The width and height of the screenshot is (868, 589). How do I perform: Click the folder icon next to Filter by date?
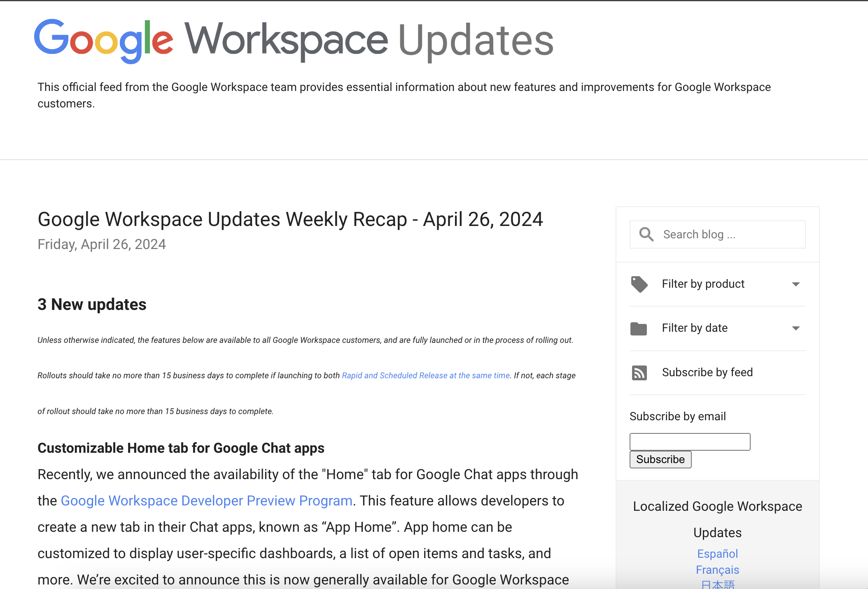639,328
